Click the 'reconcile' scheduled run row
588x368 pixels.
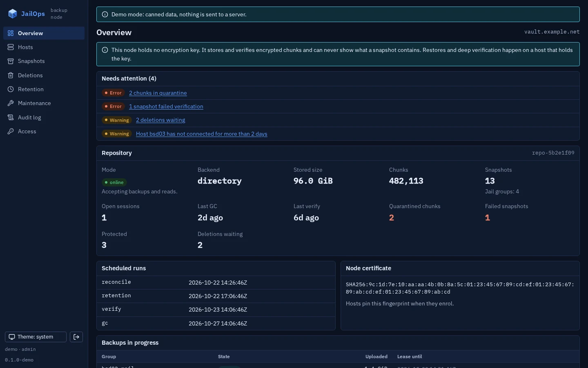[x=216, y=283]
